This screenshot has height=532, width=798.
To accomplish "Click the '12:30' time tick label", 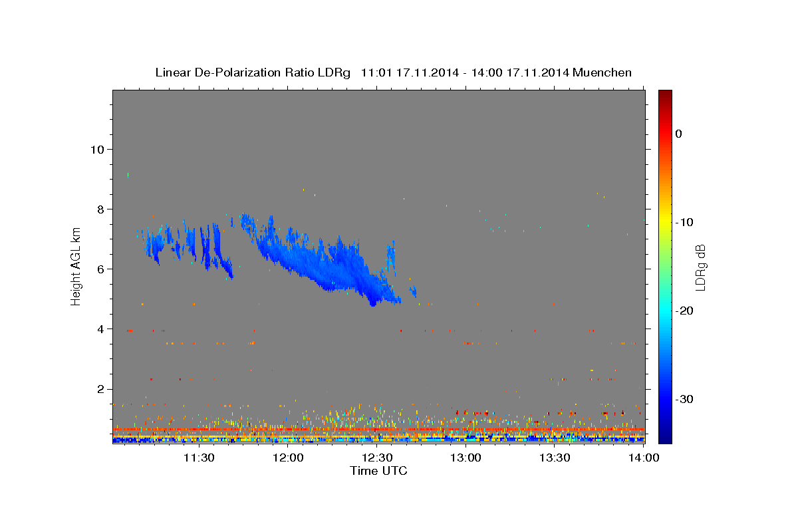I will pyautogui.click(x=377, y=458).
